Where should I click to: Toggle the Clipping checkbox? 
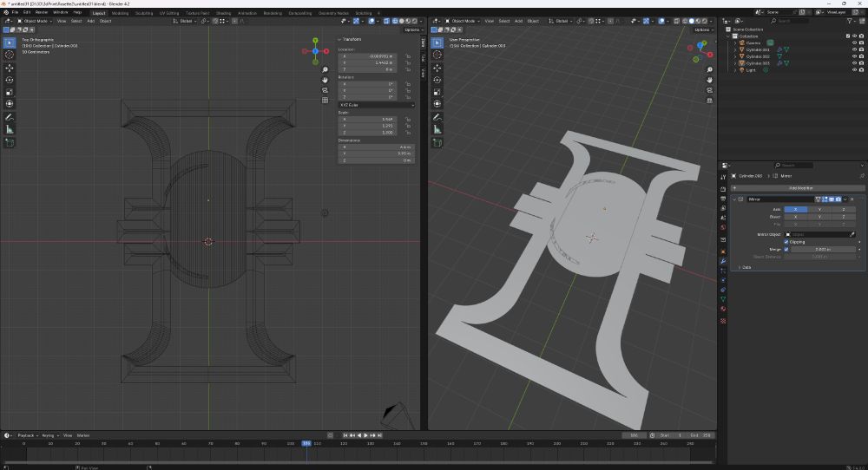786,242
